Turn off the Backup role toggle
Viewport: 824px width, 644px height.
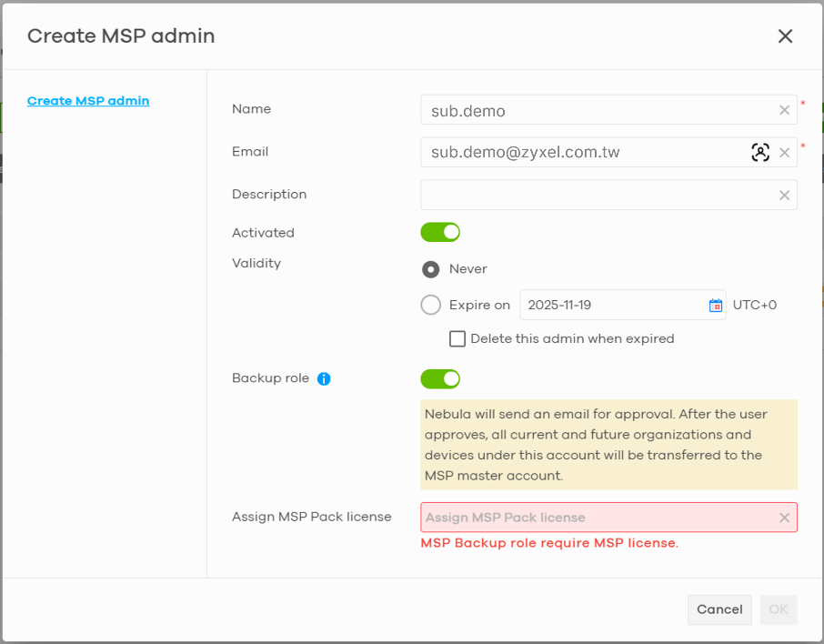coord(440,378)
